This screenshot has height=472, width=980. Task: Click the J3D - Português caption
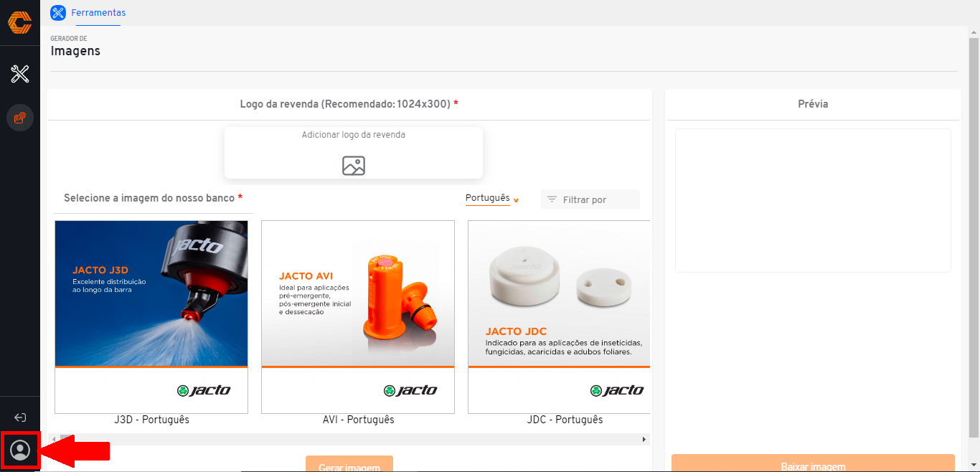(x=151, y=420)
